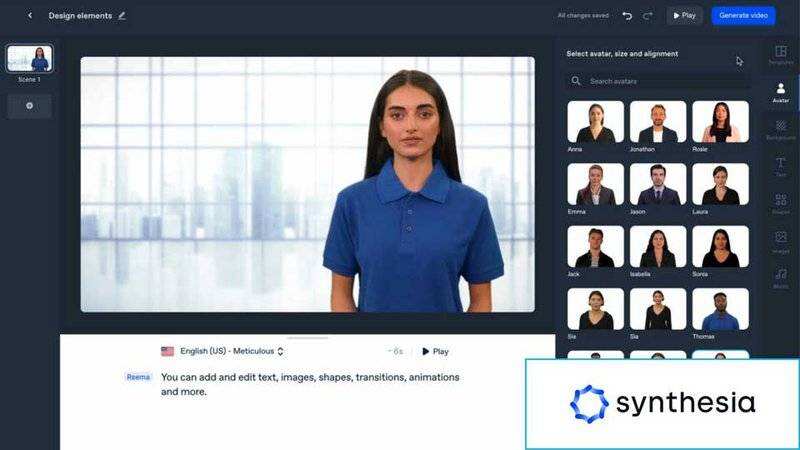800x450 pixels.
Task: Switch to the Avatar tab in the sidebar
Action: (x=781, y=92)
